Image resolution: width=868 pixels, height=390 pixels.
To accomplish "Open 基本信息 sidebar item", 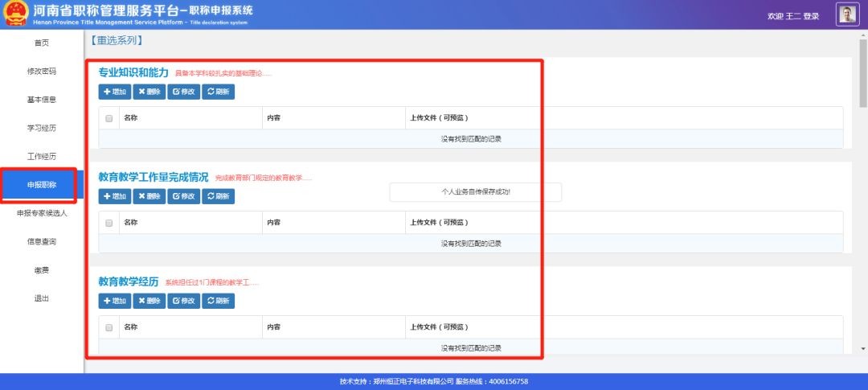I will point(42,100).
